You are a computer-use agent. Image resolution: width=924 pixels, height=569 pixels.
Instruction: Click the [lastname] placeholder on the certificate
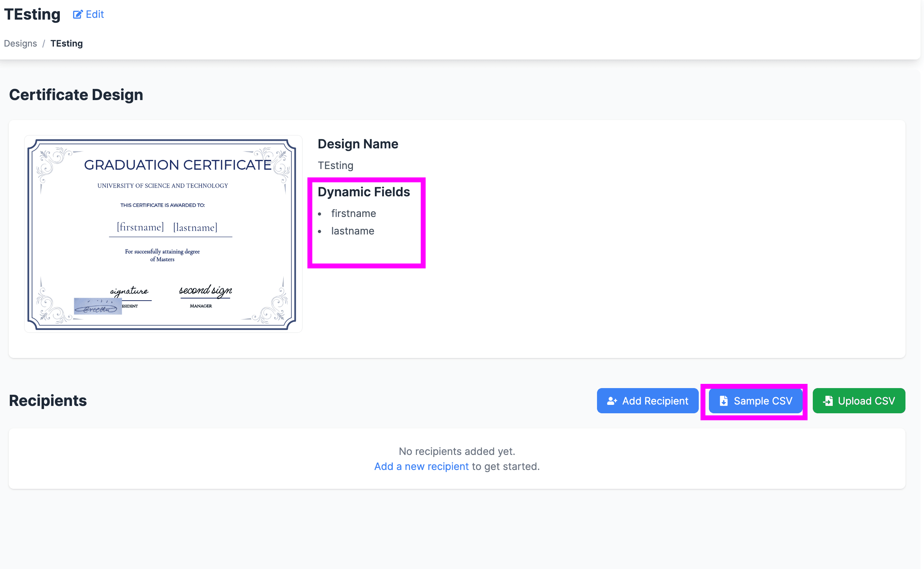click(195, 228)
